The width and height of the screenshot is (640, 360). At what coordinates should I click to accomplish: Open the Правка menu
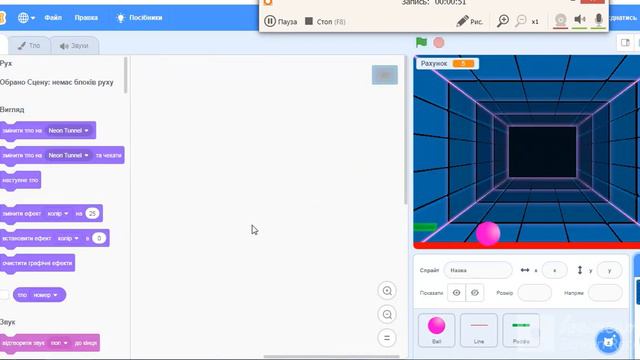coord(86,18)
